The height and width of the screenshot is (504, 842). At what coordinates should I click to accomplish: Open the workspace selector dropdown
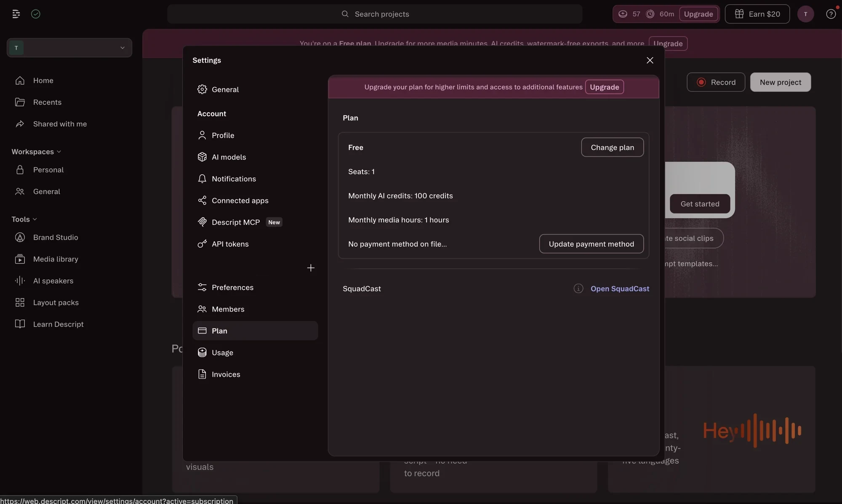[x=69, y=48]
